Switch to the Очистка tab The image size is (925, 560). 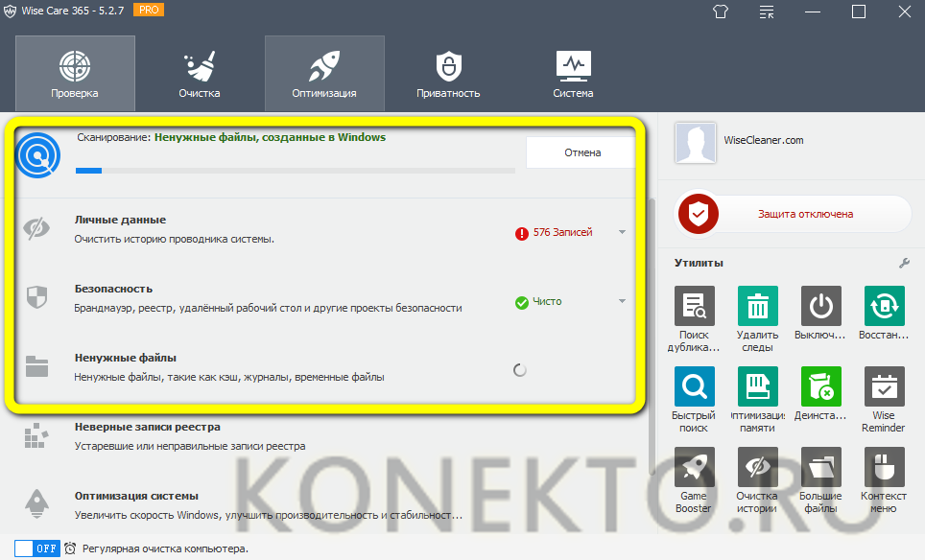click(x=199, y=75)
